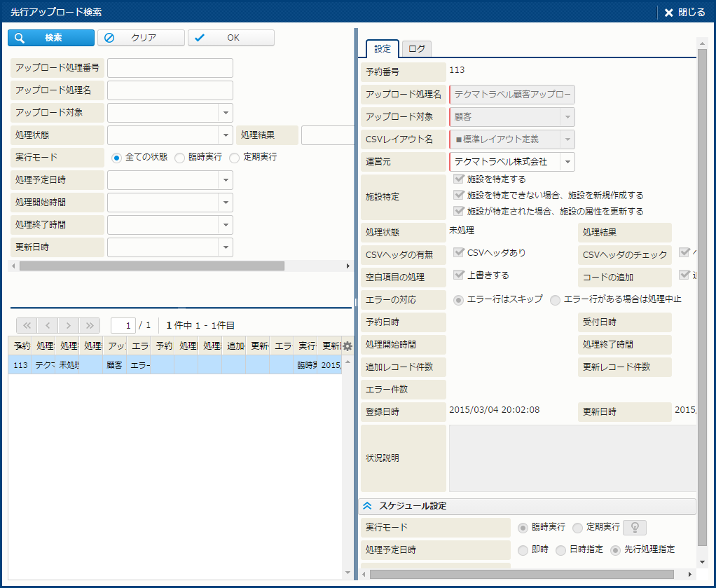Click the lightbulb hint icon beside 定期実行
This screenshot has width=716, height=588.
[x=635, y=528]
